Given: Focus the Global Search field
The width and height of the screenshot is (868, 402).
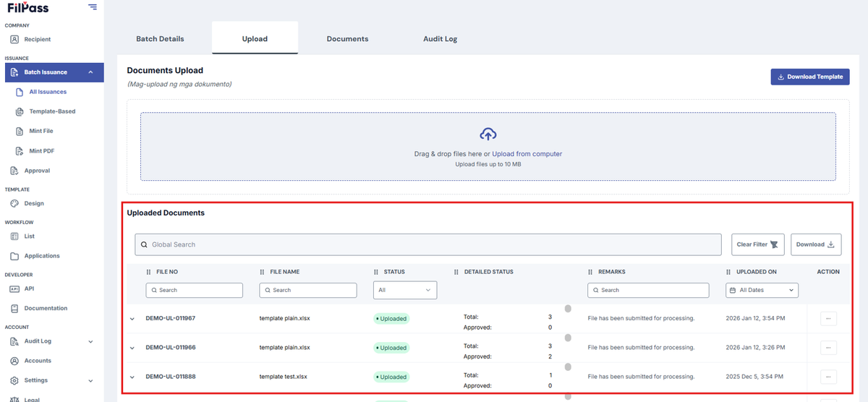Looking at the screenshot, I should [428, 244].
